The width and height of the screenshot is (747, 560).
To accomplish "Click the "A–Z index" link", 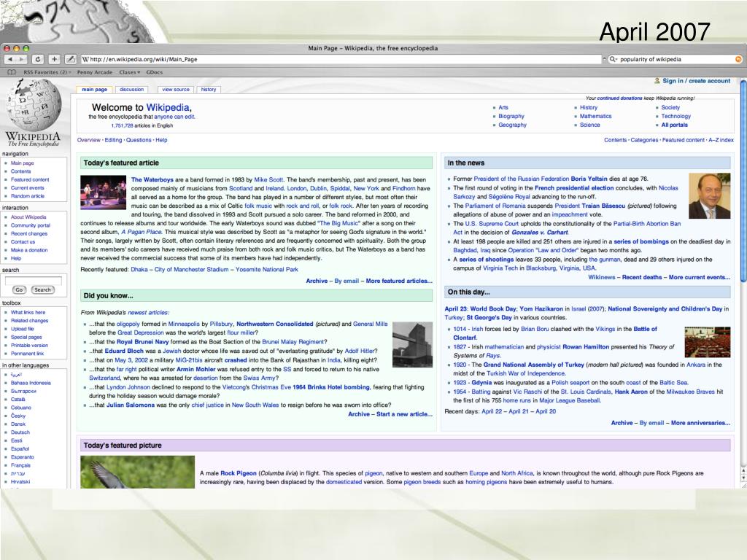I will coord(721,140).
